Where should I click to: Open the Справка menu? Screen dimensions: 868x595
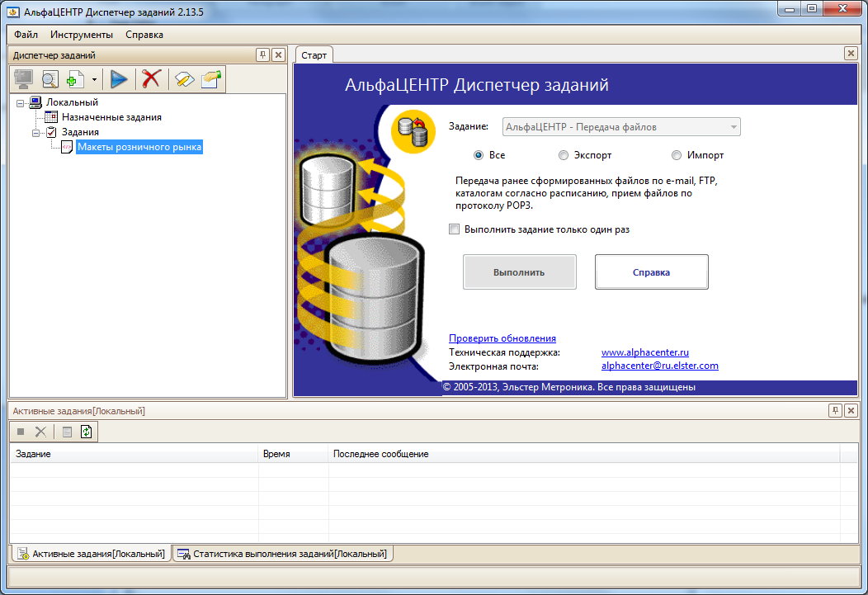coord(144,35)
